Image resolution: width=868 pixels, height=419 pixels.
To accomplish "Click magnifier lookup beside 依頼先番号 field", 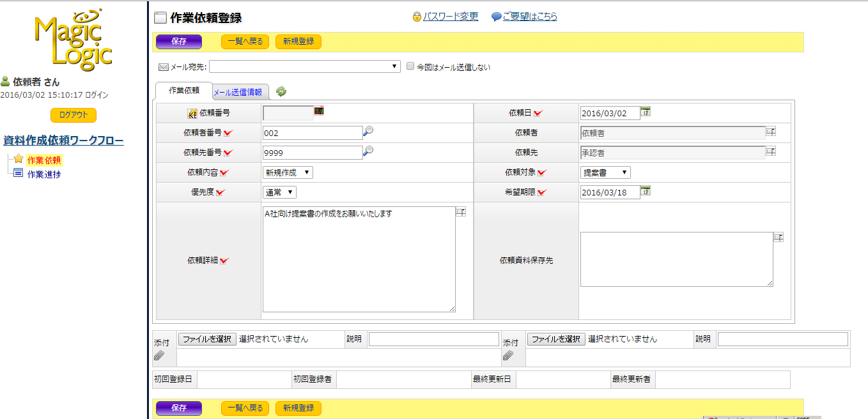I will [368, 151].
